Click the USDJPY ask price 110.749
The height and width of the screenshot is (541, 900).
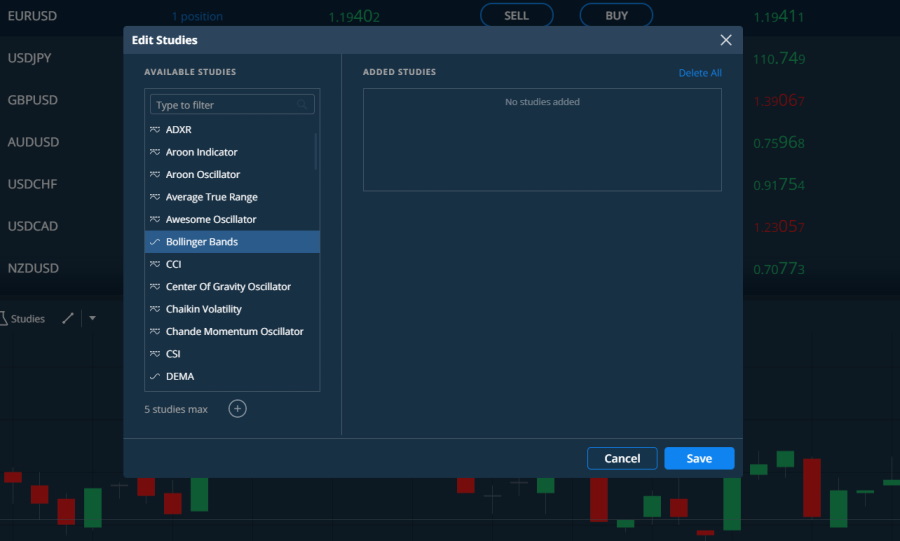(x=779, y=59)
